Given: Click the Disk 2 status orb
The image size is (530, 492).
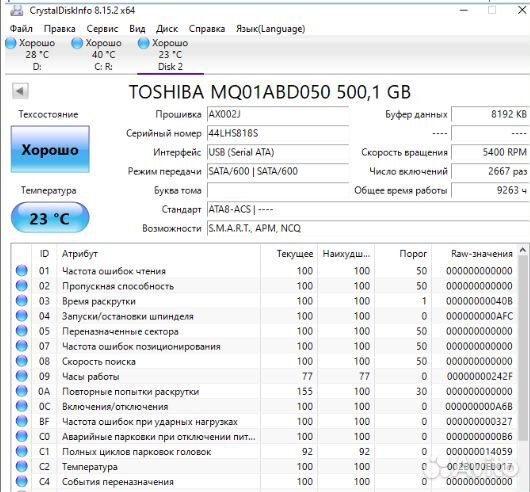Looking at the screenshot, I should (x=144, y=43).
